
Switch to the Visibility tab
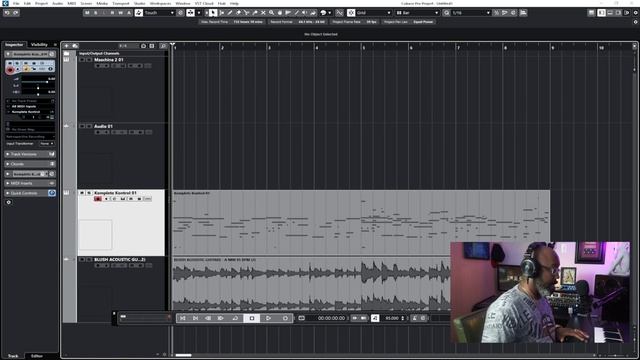click(39, 44)
